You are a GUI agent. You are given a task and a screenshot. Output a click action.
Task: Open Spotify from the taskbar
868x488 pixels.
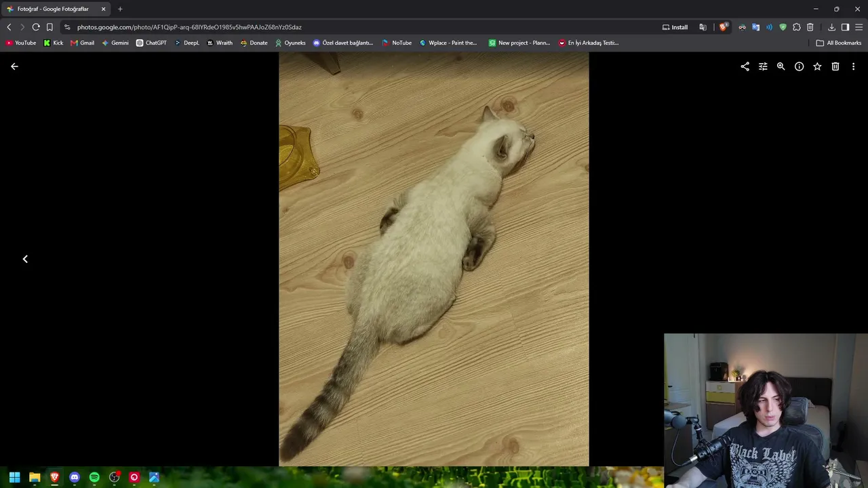(x=94, y=477)
